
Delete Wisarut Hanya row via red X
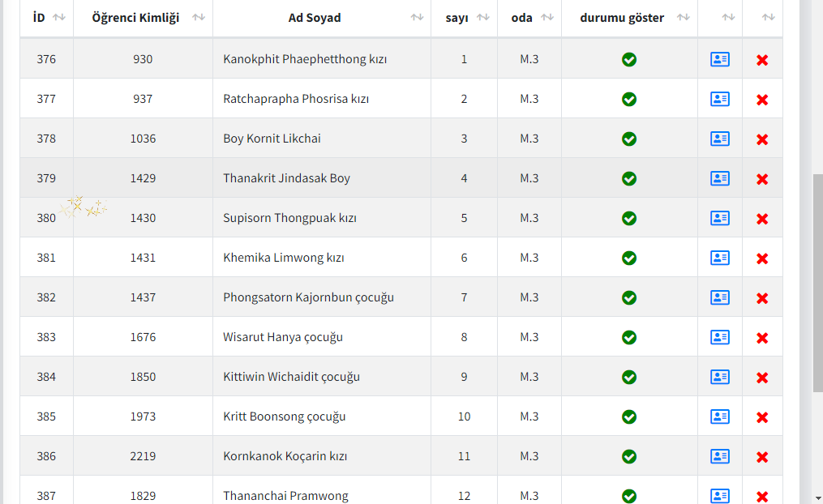coord(762,338)
